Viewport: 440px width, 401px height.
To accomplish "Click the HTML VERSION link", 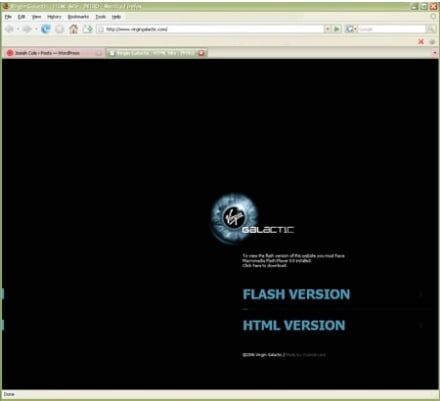I will pyautogui.click(x=294, y=325).
